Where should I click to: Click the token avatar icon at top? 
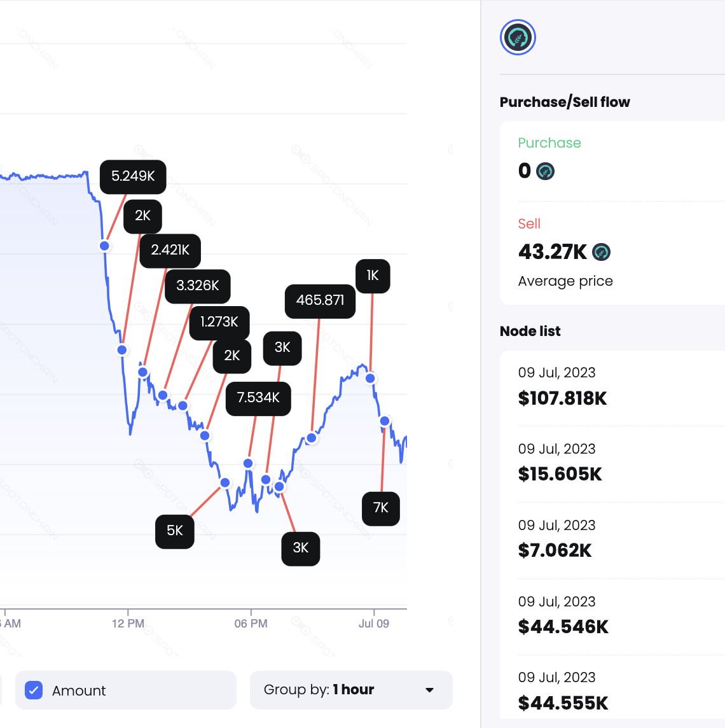[x=518, y=38]
